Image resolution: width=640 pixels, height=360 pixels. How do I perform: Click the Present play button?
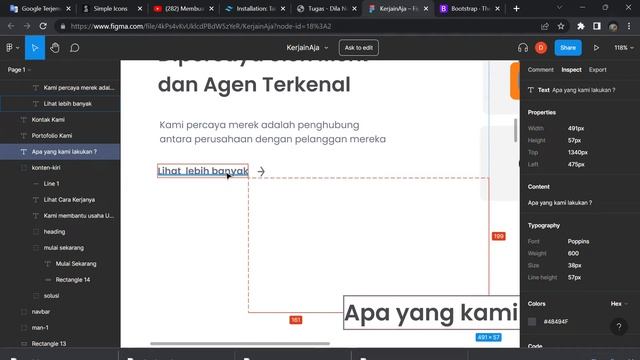tap(596, 48)
